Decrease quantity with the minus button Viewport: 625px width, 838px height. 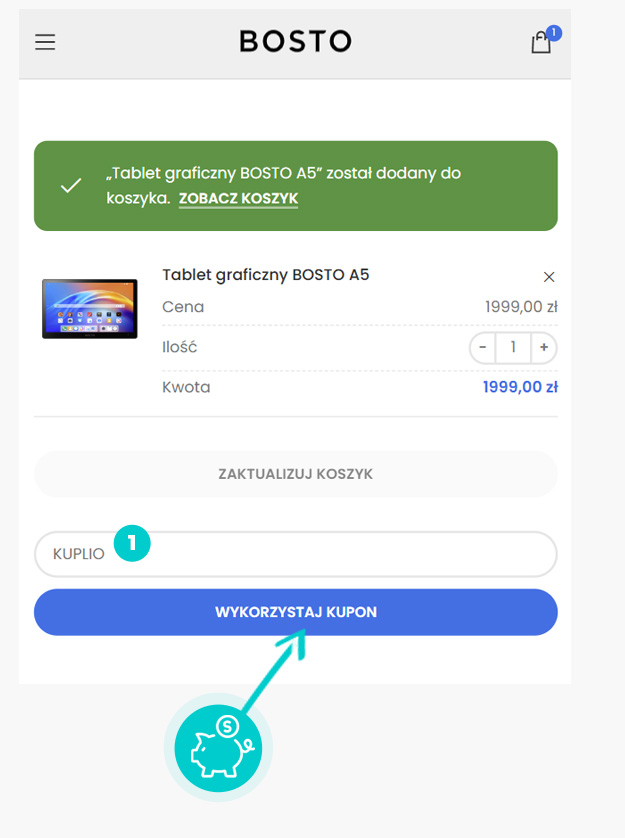click(x=483, y=347)
